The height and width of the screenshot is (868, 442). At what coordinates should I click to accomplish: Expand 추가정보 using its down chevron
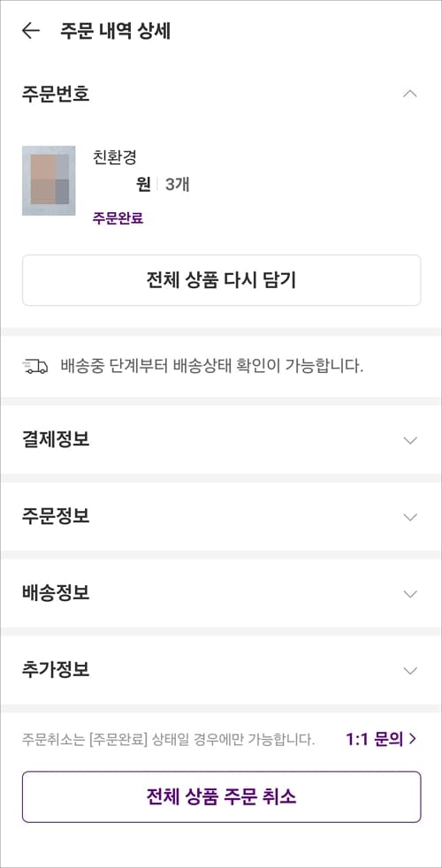[410, 671]
